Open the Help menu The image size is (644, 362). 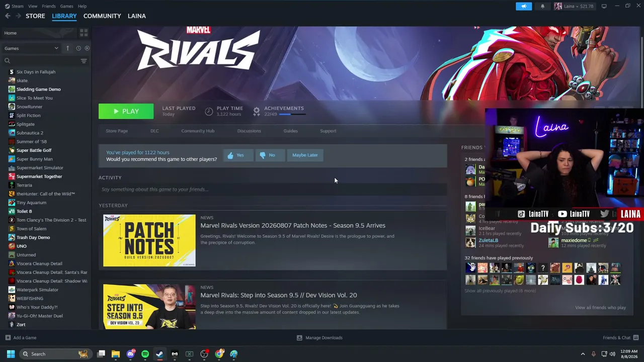pyautogui.click(x=82, y=6)
